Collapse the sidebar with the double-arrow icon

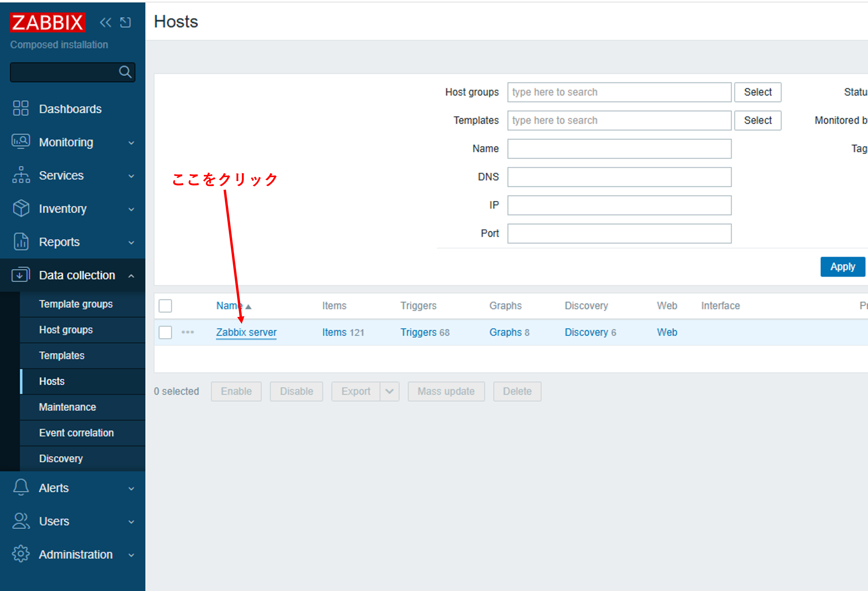click(105, 22)
